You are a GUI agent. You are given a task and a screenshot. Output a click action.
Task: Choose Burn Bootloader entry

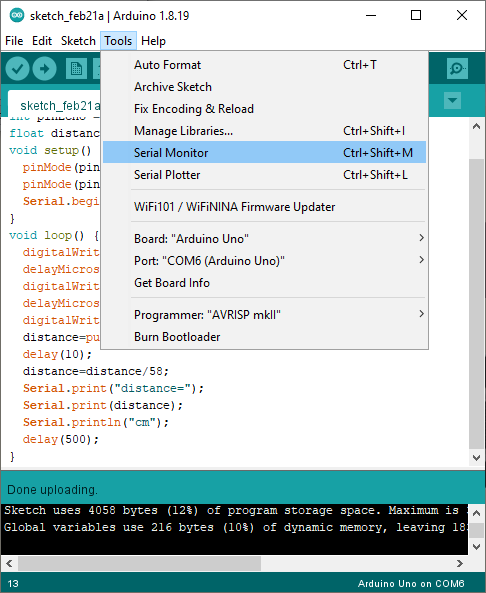[264, 337]
